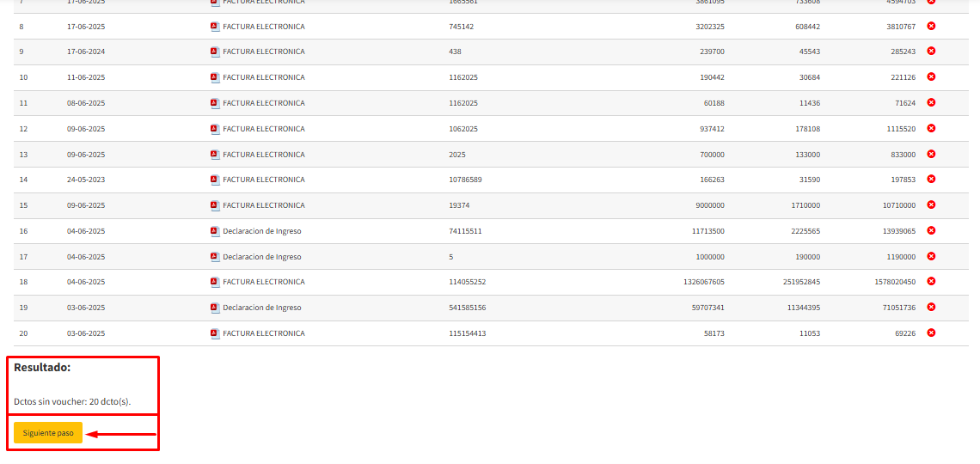Open PDF icon for row 15 document 19374

215,205
